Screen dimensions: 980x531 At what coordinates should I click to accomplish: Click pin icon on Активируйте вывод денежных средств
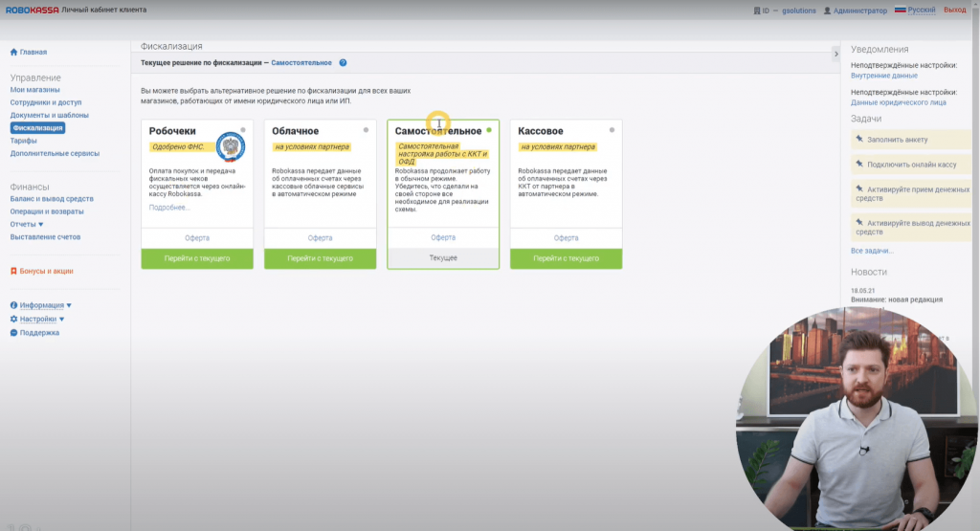859,222
